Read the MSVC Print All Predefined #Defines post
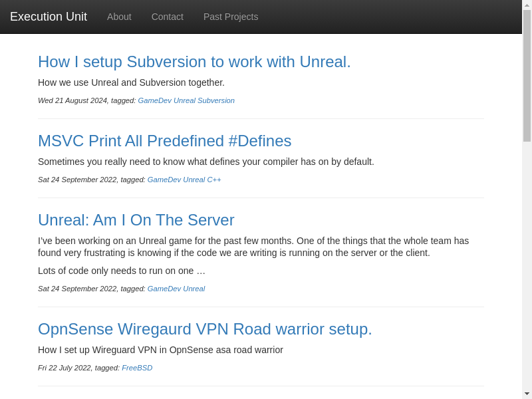Screen dimensions: 532x399 [164, 141]
